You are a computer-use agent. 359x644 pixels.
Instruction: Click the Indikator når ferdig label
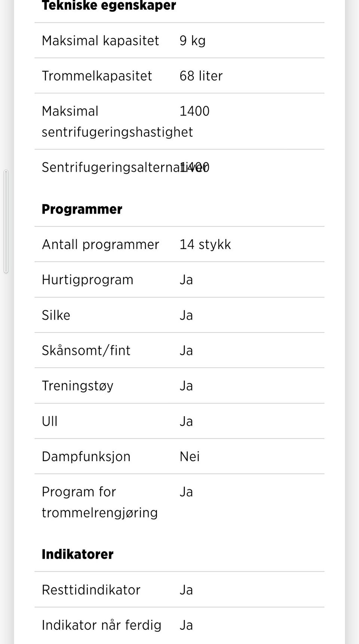101,625
